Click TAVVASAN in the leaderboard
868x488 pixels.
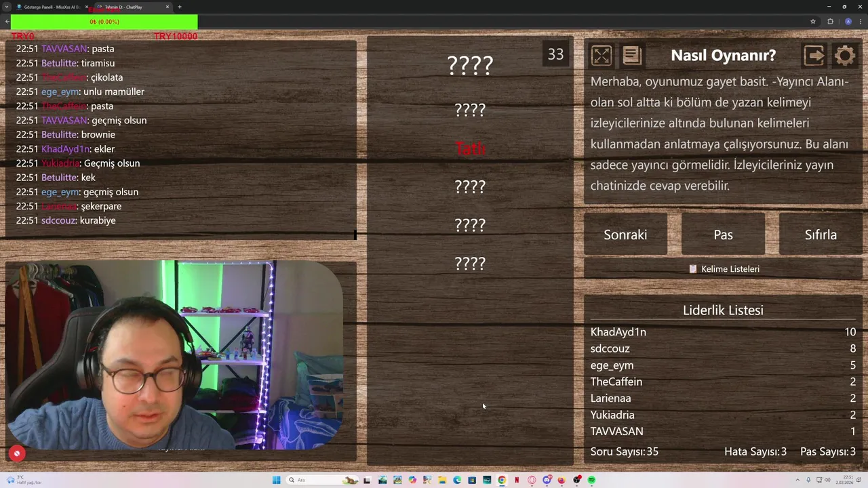click(616, 431)
